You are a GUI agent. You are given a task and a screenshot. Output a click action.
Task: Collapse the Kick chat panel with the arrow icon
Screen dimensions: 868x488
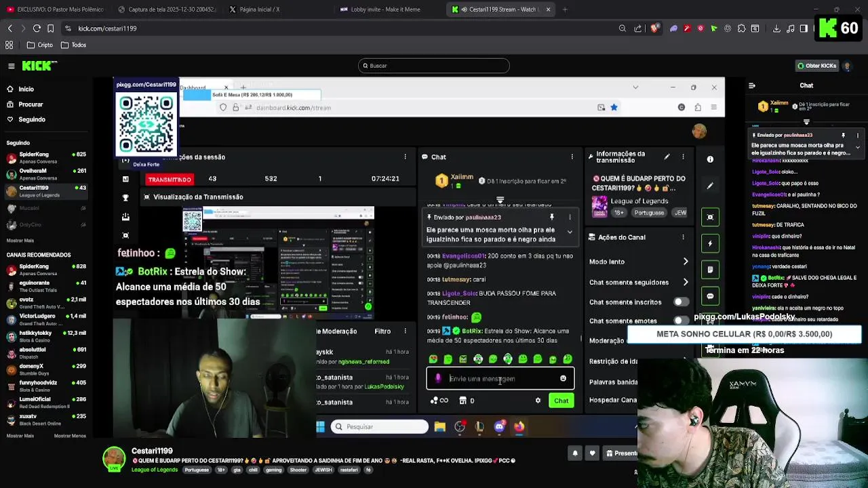pyautogui.click(x=751, y=85)
